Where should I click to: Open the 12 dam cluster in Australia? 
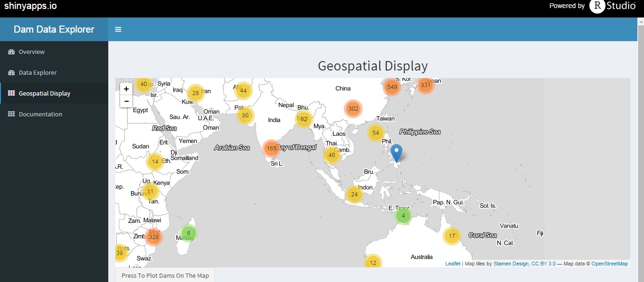click(x=373, y=261)
